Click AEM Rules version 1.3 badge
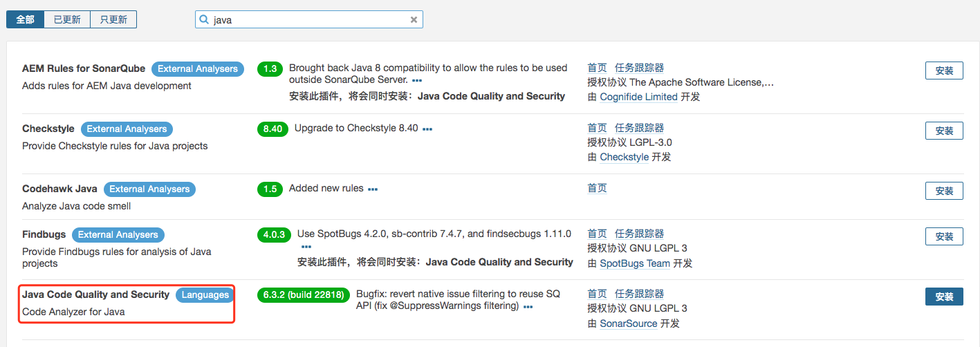Image resolution: width=980 pixels, height=347 pixels. click(x=270, y=69)
